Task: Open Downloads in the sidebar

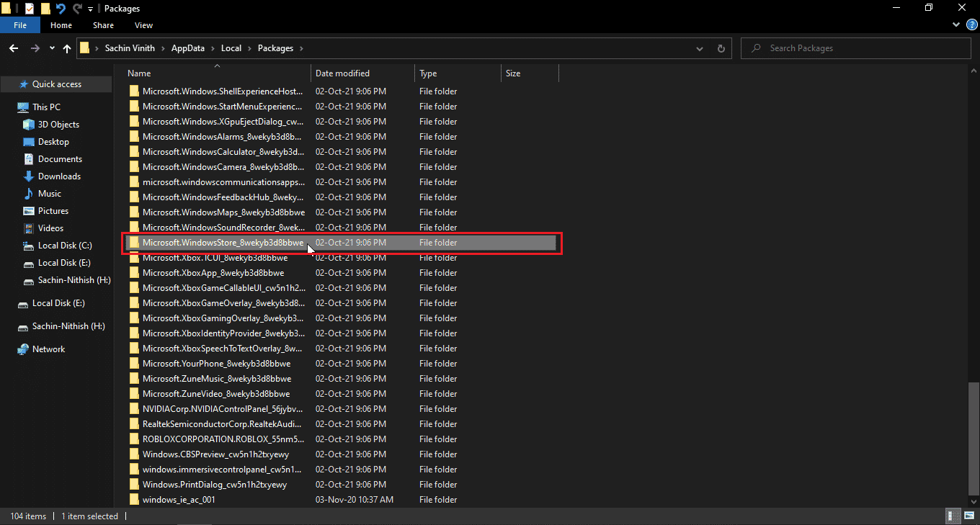Action: tap(59, 176)
